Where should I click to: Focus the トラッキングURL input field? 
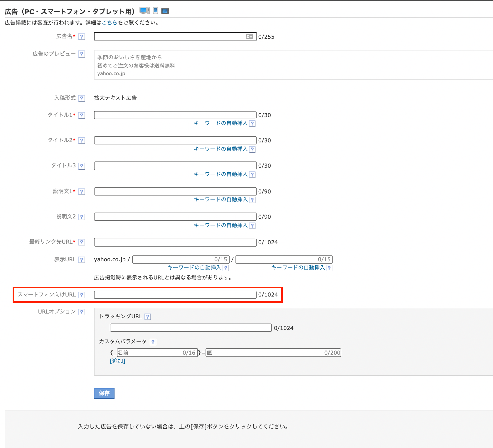[x=191, y=328]
